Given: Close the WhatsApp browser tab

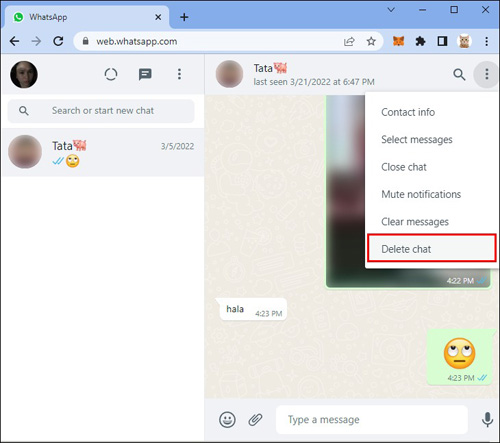Looking at the screenshot, I should click(158, 17).
